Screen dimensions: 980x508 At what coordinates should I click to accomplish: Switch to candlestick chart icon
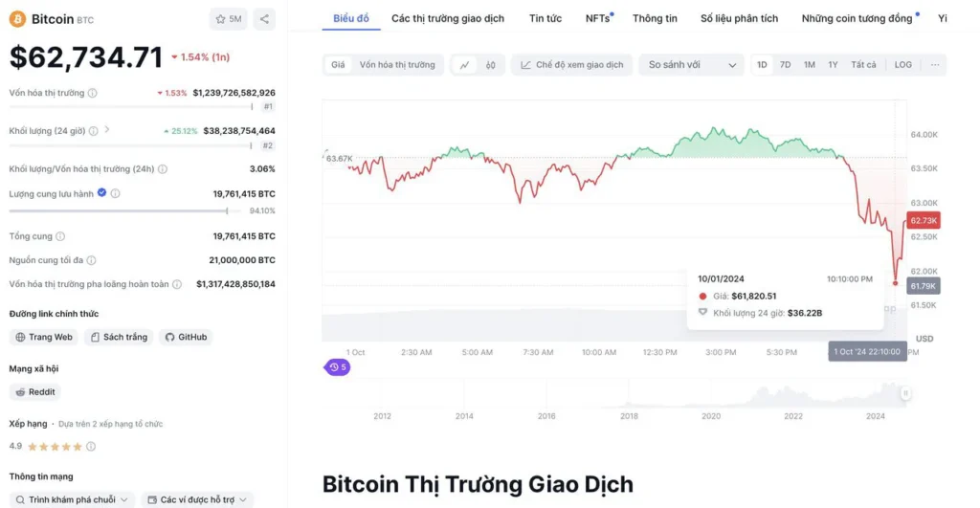click(491, 65)
